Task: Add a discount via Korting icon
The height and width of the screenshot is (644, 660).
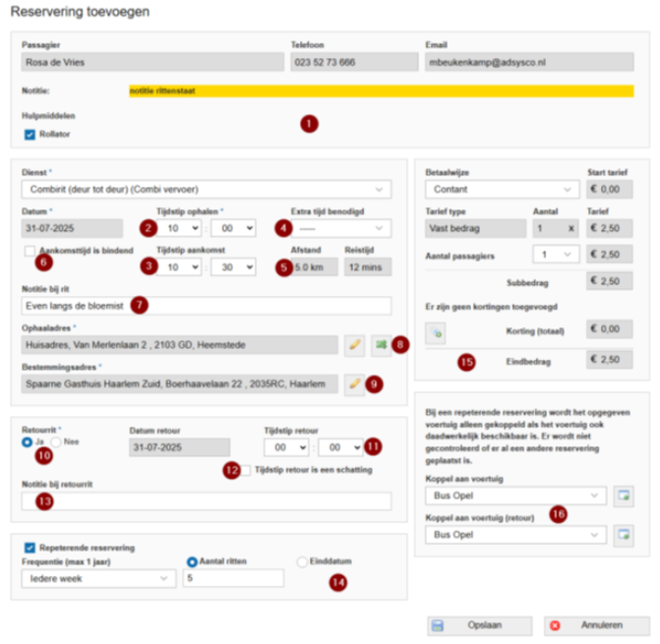Action: 436,332
